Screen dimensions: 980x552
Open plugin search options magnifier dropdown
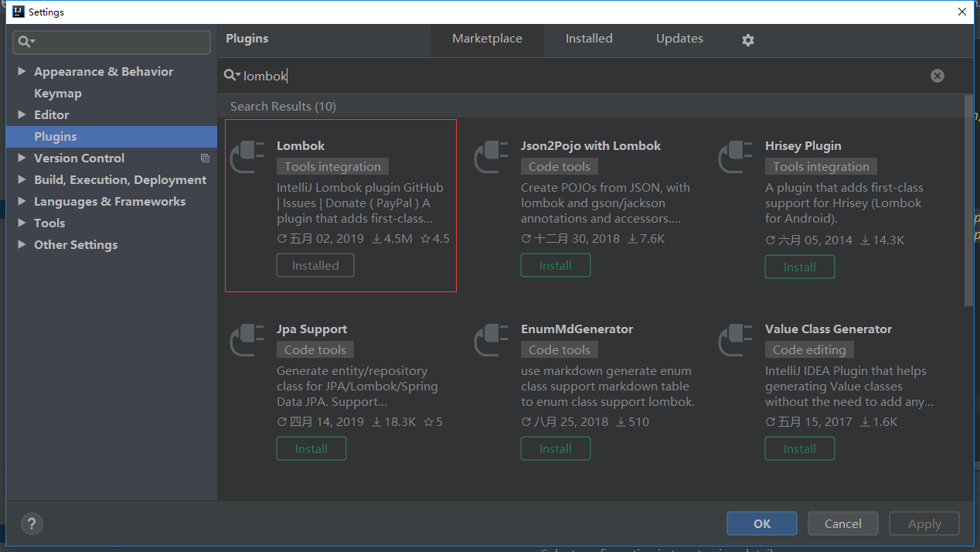(232, 75)
